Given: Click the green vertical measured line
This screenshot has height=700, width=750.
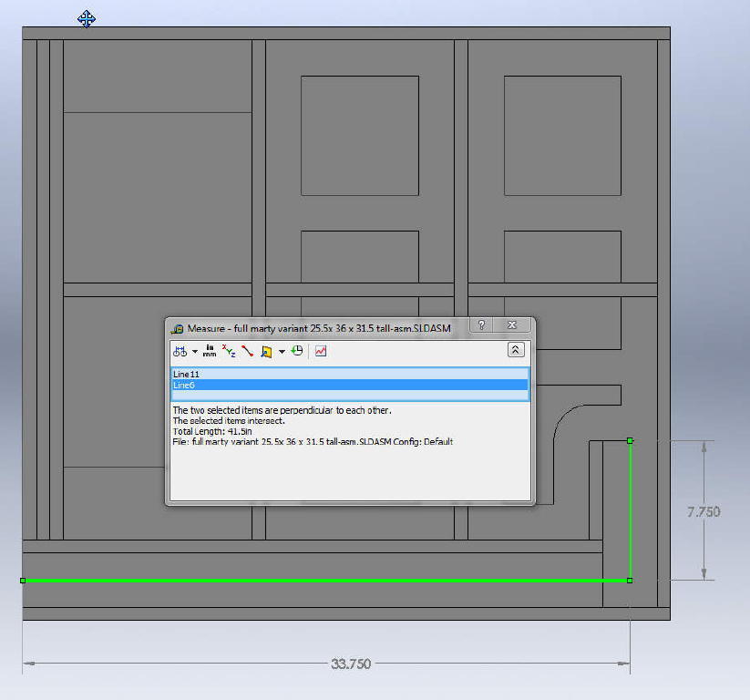Looking at the screenshot, I should click(x=630, y=510).
